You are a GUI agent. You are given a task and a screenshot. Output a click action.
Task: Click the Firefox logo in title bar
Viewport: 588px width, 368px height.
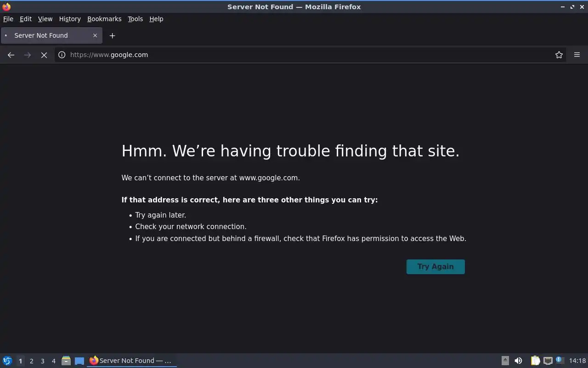coord(6,7)
